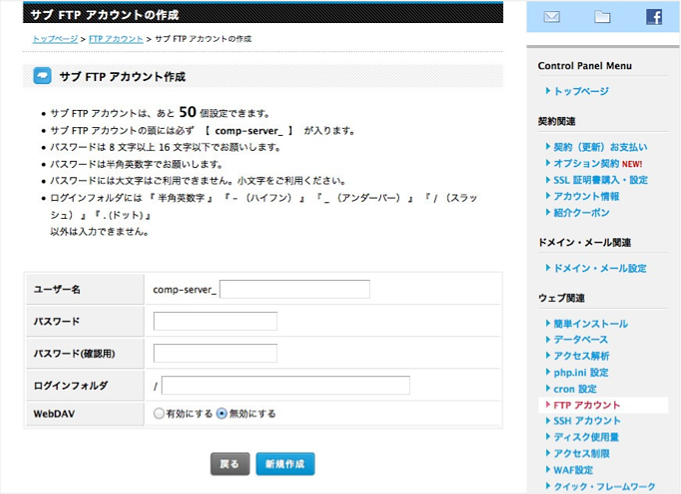
Task: Click the ユーザー名 input field
Action: click(x=295, y=289)
